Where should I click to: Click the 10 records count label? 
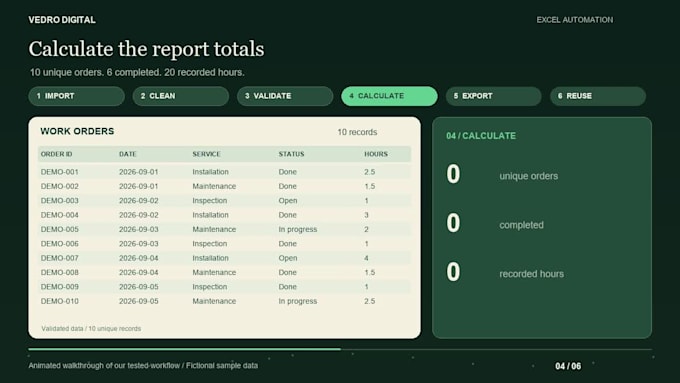(x=357, y=132)
